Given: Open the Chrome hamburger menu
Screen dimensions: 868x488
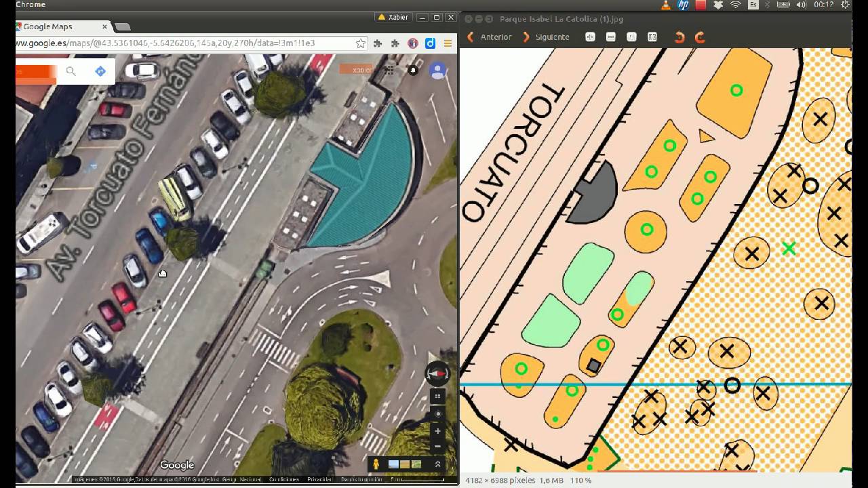Looking at the screenshot, I should (448, 43).
